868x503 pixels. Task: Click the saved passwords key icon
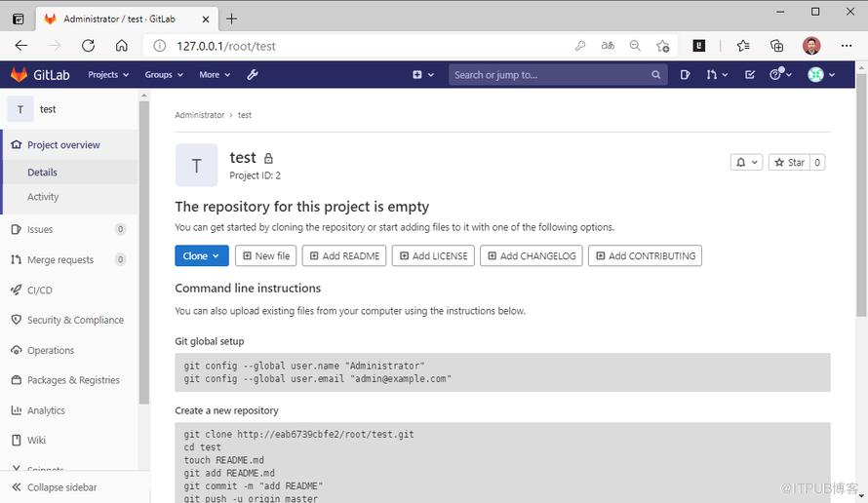click(x=580, y=46)
